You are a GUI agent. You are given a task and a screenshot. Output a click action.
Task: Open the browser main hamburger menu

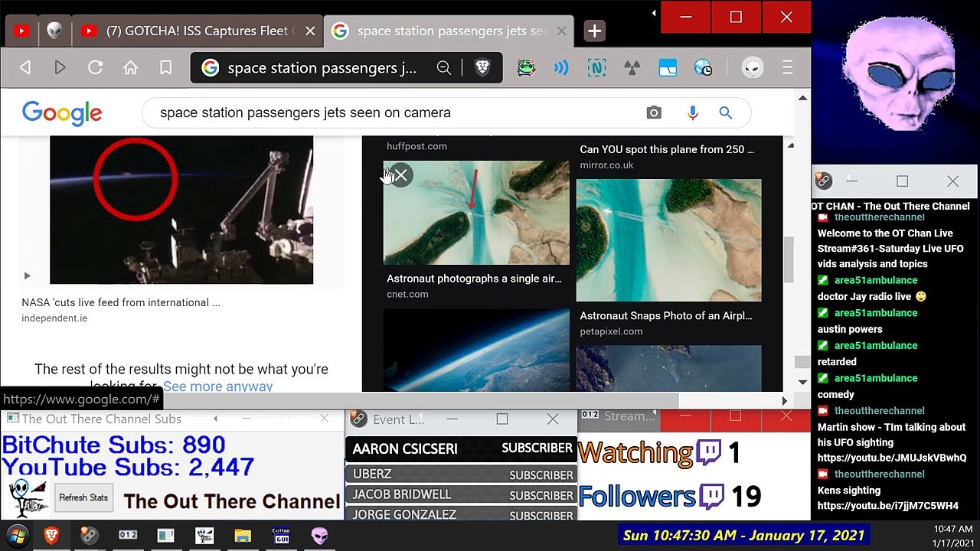[787, 68]
